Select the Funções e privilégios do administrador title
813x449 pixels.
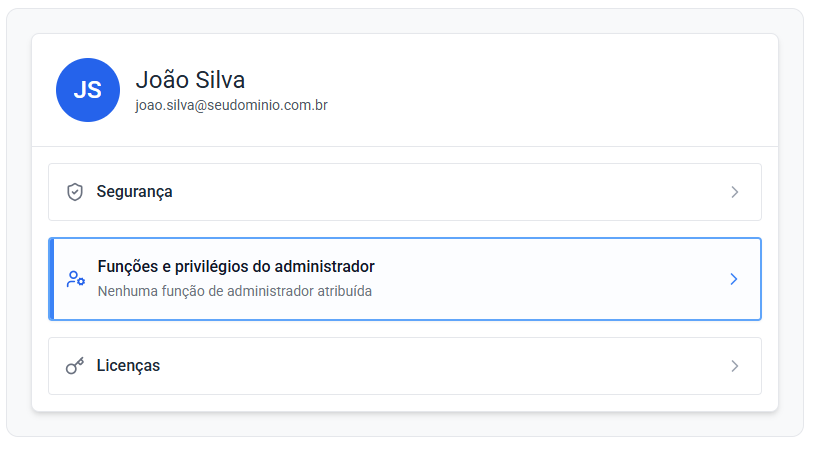[235, 267]
